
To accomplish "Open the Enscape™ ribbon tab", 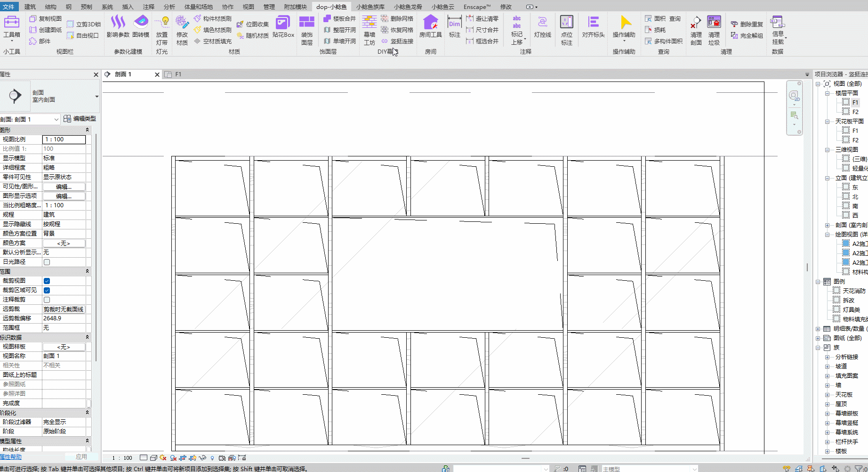I will (477, 7).
